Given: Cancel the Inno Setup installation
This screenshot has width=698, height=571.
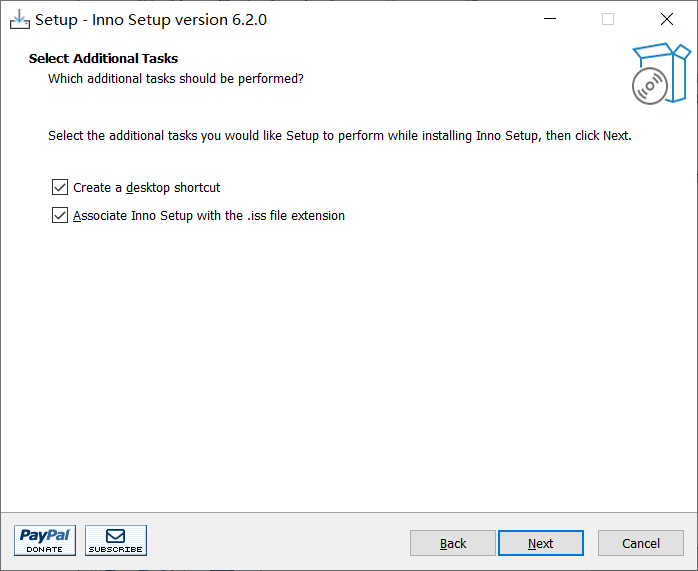Looking at the screenshot, I should (641, 543).
